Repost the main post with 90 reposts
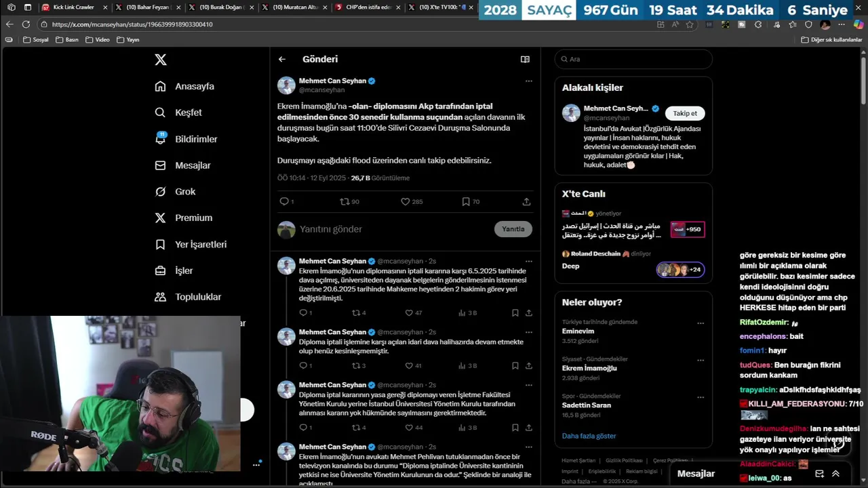Screen dimensions: 868x488 coord(349,201)
